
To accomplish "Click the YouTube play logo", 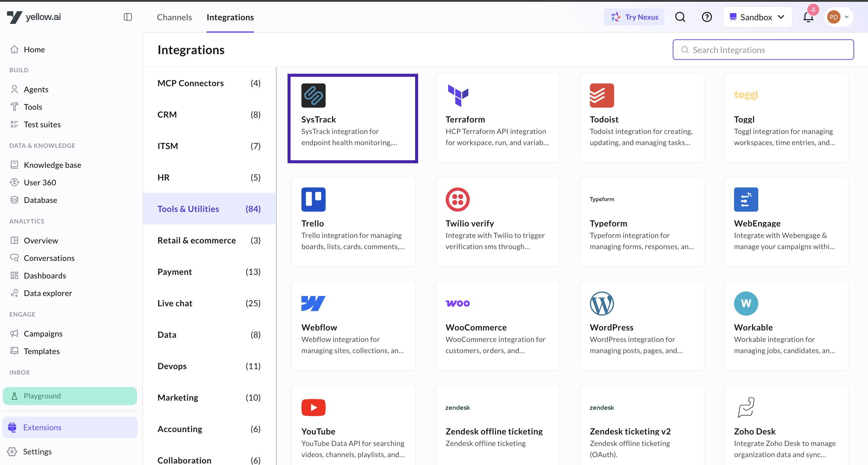I will pos(314,407).
